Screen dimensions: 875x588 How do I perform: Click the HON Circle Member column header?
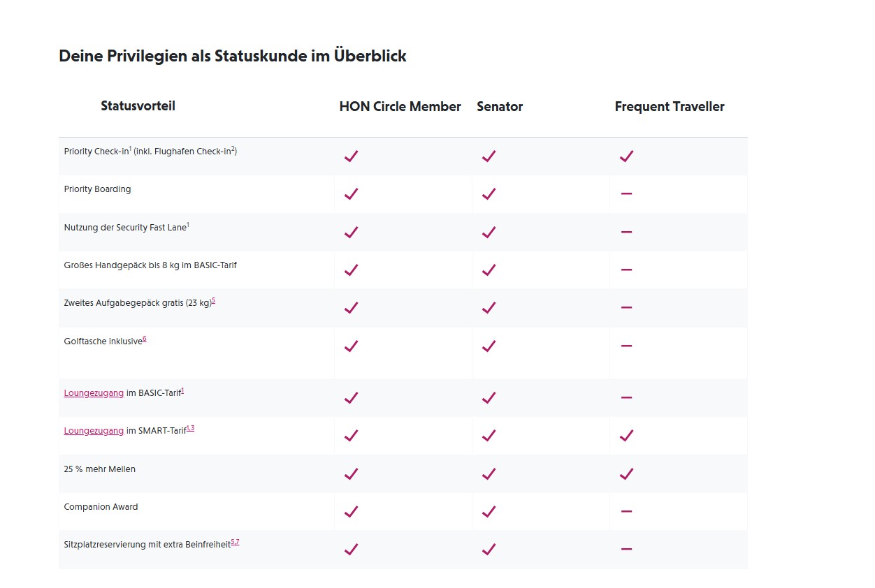[x=400, y=107]
